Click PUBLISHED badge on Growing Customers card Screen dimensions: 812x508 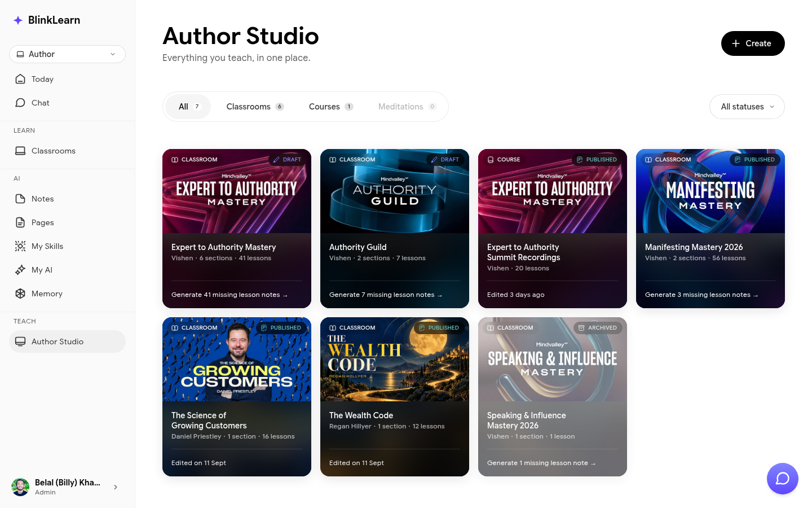coord(281,328)
